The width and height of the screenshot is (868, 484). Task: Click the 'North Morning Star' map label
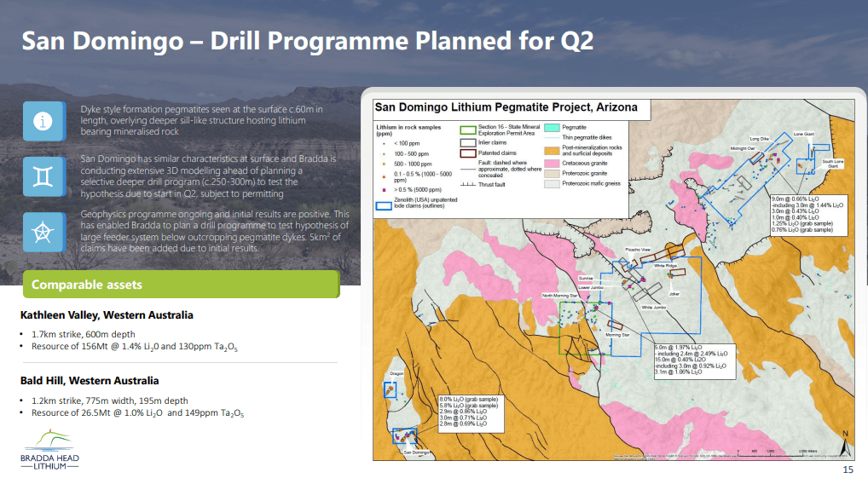(559, 296)
